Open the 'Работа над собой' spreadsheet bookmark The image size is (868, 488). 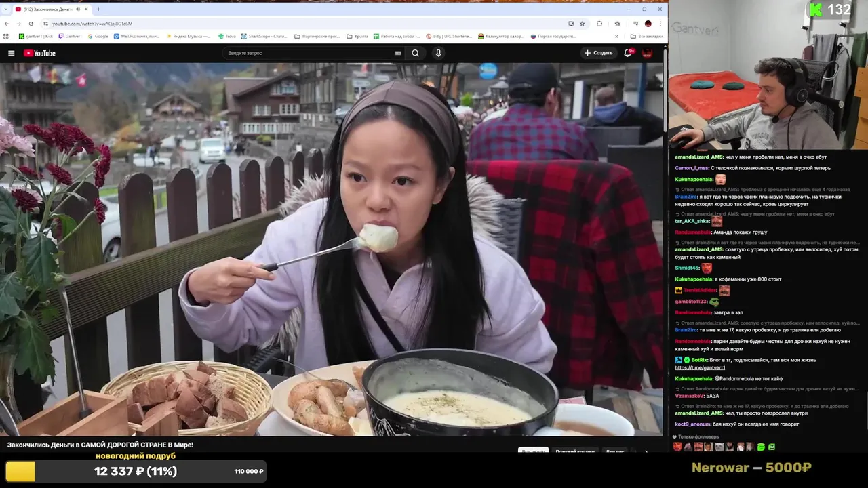pos(397,36)
